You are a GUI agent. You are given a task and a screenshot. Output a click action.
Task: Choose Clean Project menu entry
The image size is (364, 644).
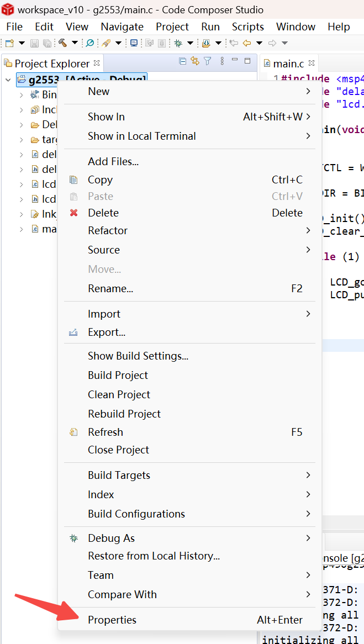tap(189, 394)
